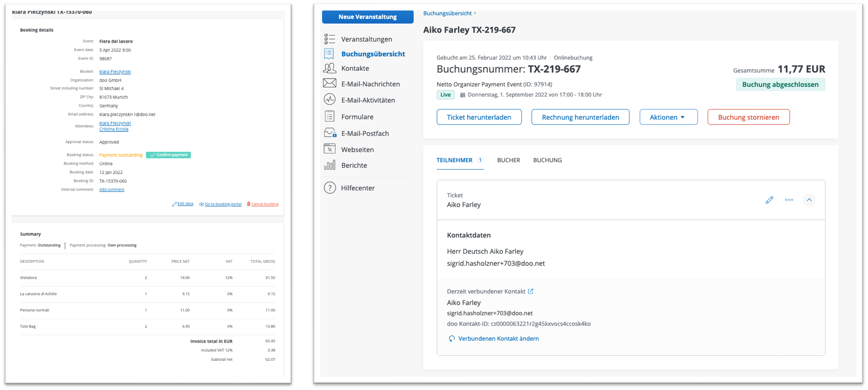Open Webseiten in the sidebar
868x390 pixels.
357,149
